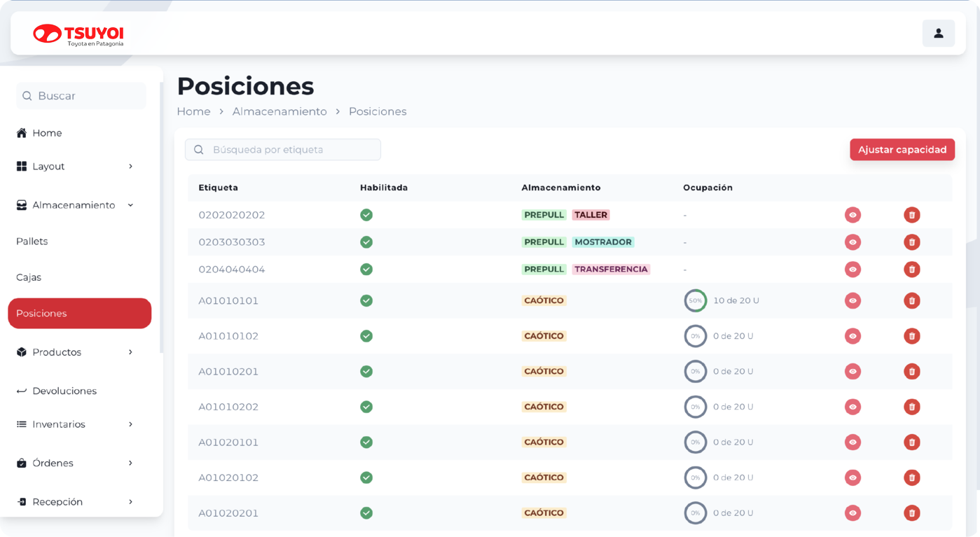The width and height of the screenshot is (980, 537).
Task: Delete position A01010202 using trash icon
Action: click(911, 407)
